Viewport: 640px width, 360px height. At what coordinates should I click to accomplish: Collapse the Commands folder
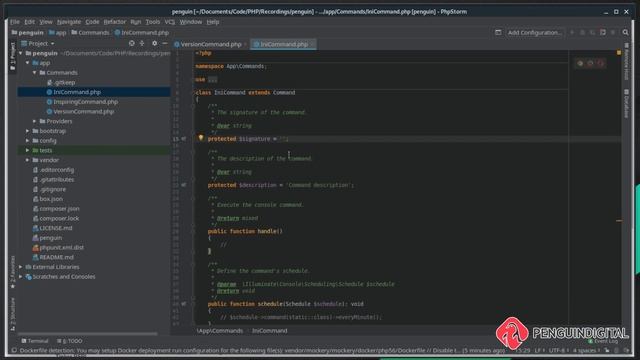click(x=35, y=73)
